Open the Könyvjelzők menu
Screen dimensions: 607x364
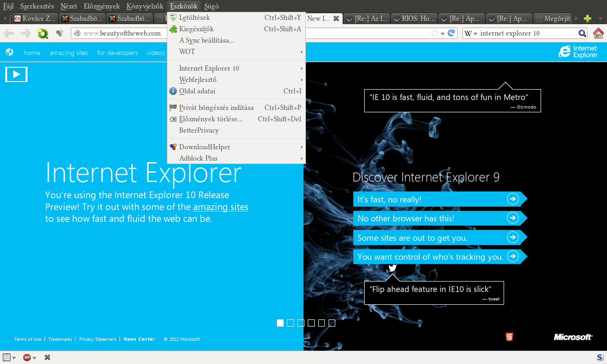coord(145,6)
